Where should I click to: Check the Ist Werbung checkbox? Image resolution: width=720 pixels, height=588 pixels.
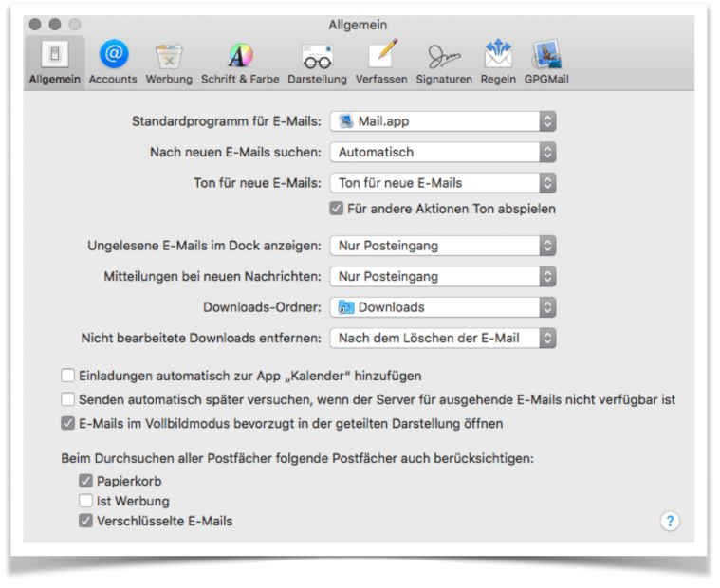pyautogui.click(x=85, y=501)
